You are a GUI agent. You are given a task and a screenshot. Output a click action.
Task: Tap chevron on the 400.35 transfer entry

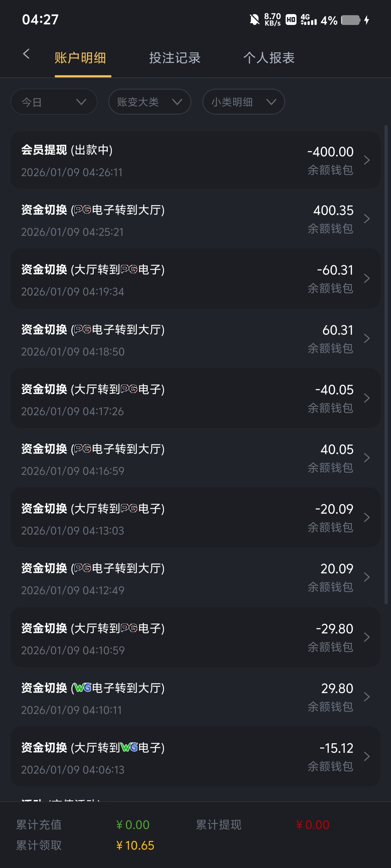367,219
